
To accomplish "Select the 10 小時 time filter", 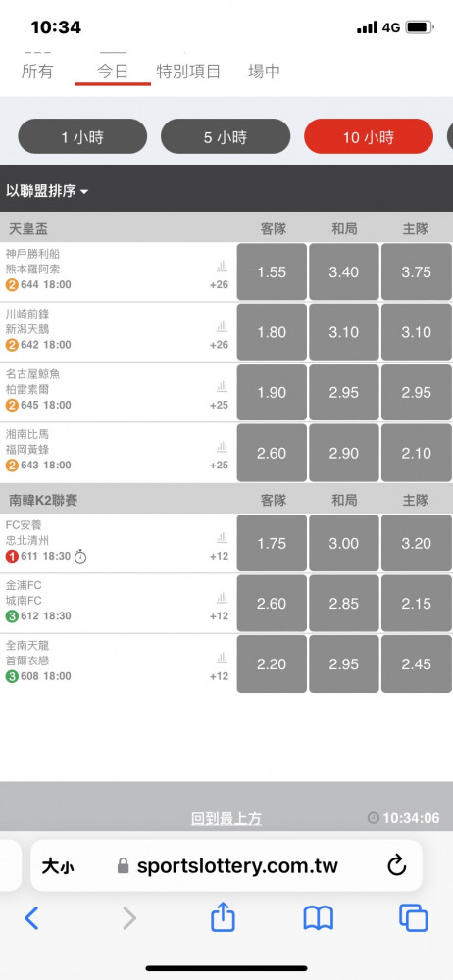I will coord(369,136).
